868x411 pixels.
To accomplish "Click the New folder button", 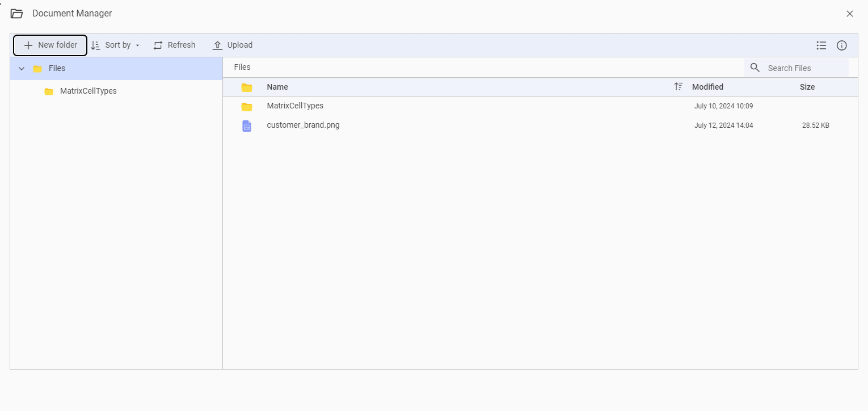I will 50,45.
